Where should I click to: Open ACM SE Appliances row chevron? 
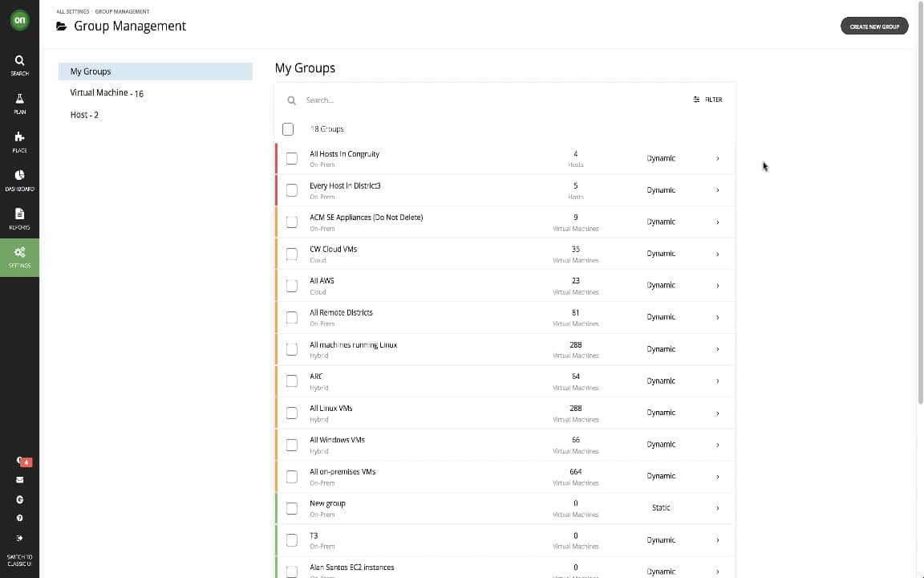(717, 222)
